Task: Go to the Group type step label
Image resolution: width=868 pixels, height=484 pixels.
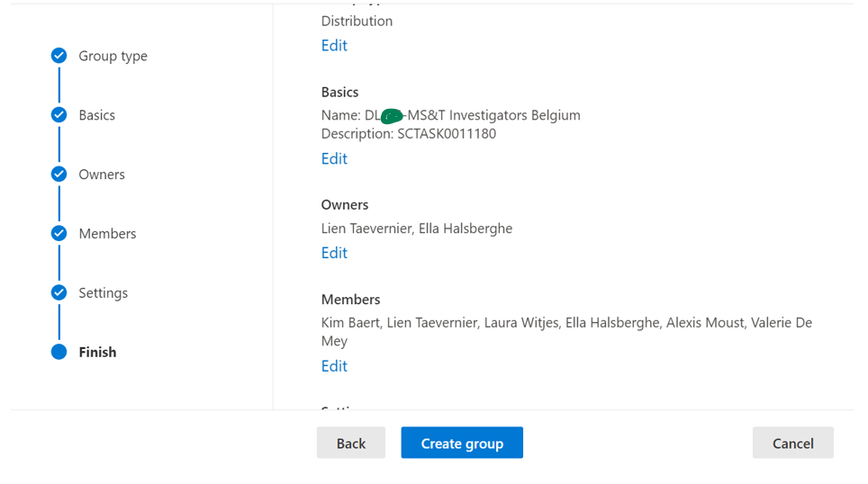Action: coord(113,56)
